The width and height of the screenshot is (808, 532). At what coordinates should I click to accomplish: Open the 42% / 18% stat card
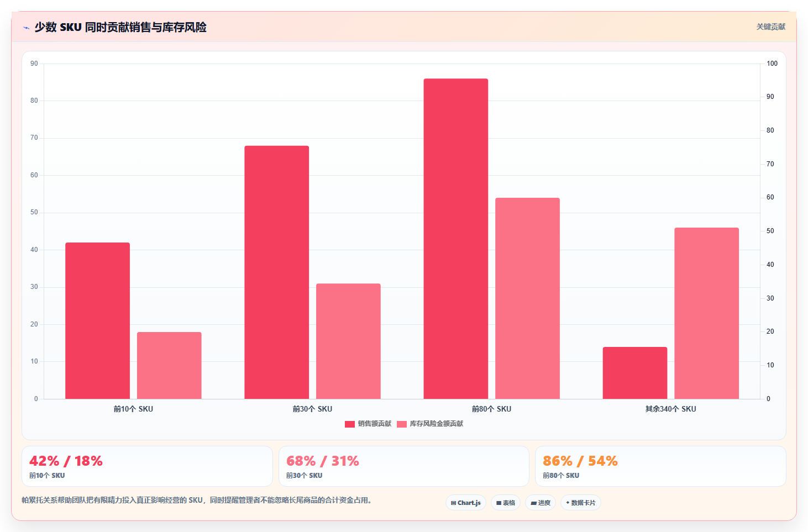tap(147, 466)
